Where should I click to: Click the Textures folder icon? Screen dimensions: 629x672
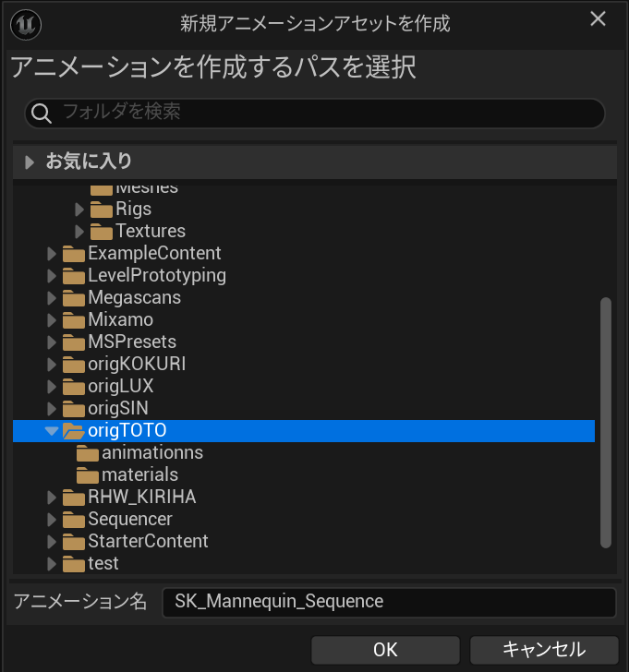102,231
